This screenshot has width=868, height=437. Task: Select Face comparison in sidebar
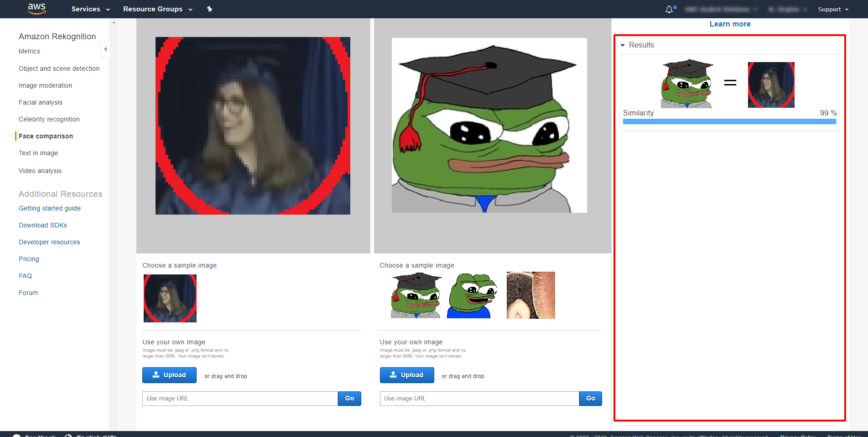46,136
